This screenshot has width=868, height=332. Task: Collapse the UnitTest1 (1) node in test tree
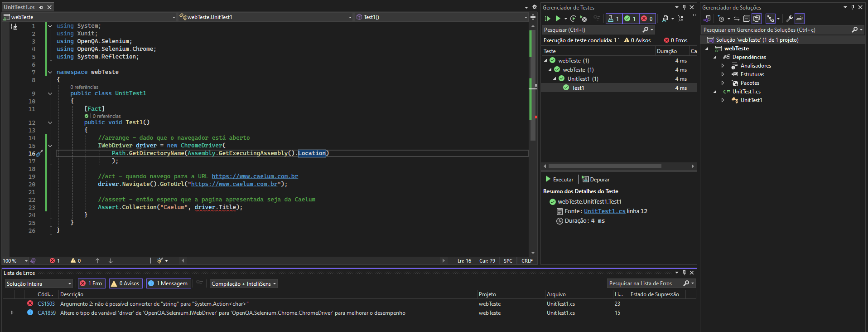click(555, 79)
